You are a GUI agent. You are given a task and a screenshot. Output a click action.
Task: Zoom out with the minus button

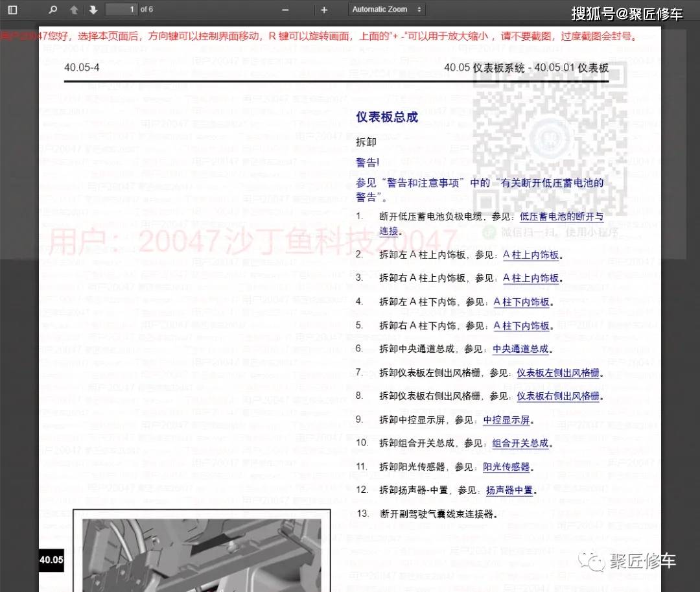pos(285,10)
